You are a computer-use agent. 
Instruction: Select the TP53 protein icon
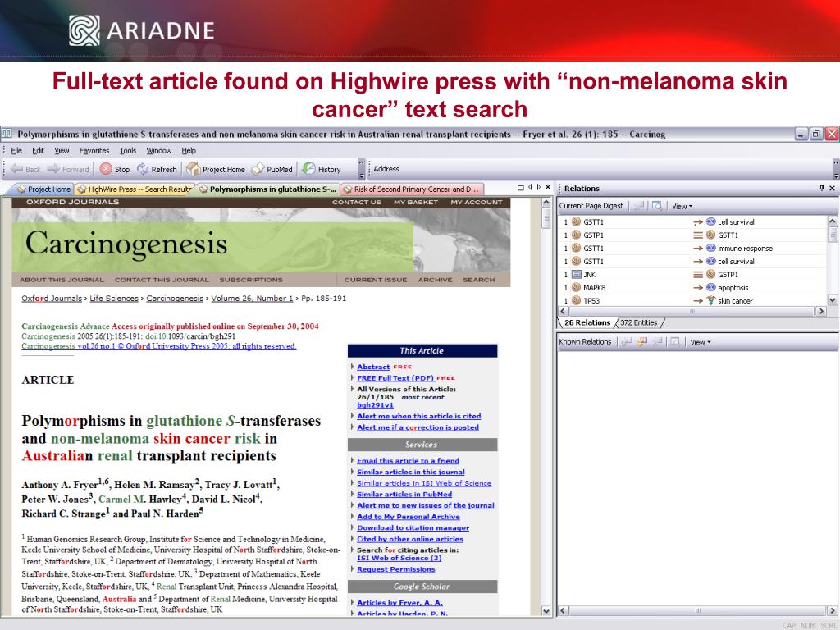(x=577, y=300)
